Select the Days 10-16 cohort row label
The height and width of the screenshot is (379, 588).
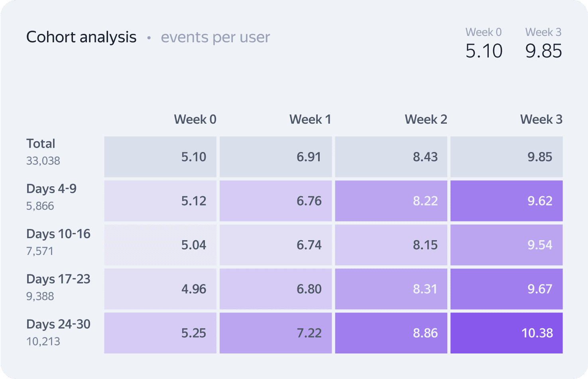point(58,234)
